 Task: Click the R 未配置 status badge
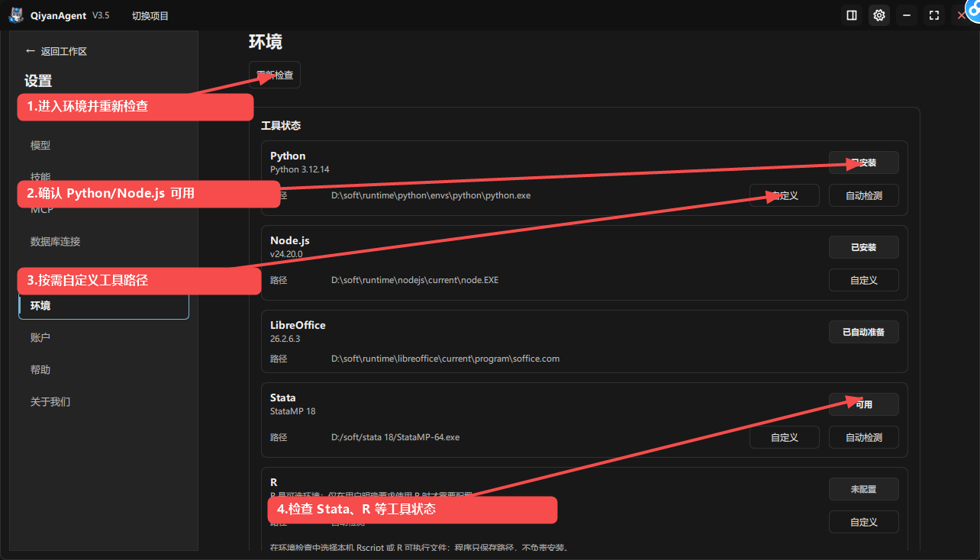point(864,489)
